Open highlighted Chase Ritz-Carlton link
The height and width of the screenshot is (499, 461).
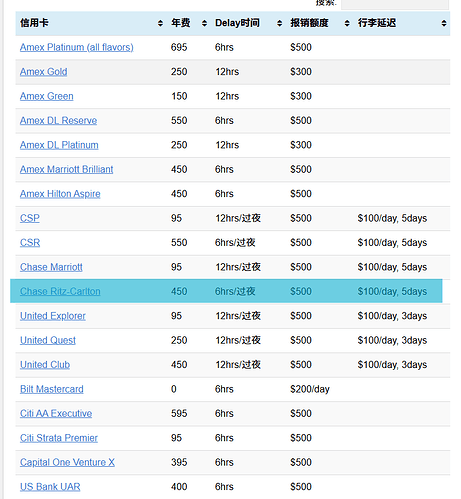tap(60, 291)
